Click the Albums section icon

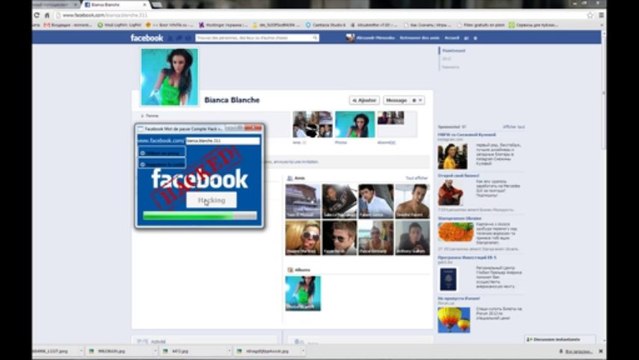pyautogui.click(x=290, y=270)
